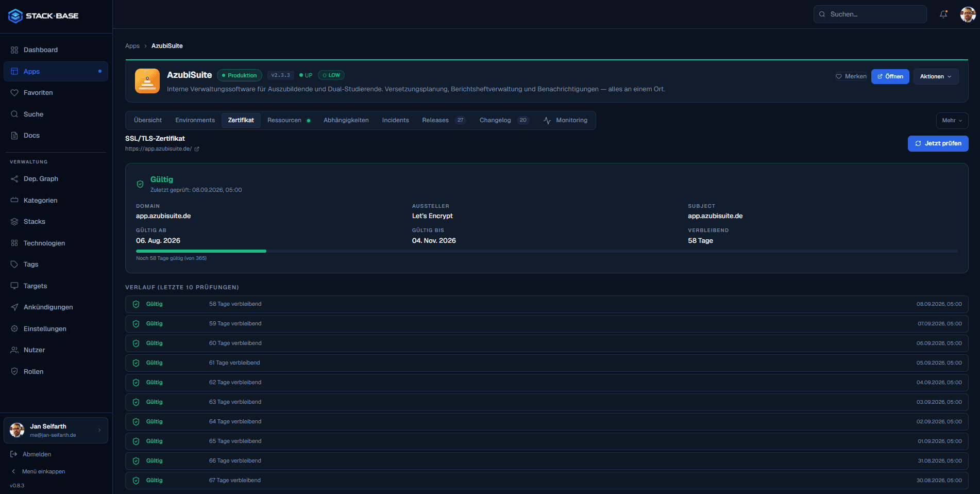Open the user avatar in the top bar
Screen dimensions: 980x494
pyautogui.click(x=968, y=14)
